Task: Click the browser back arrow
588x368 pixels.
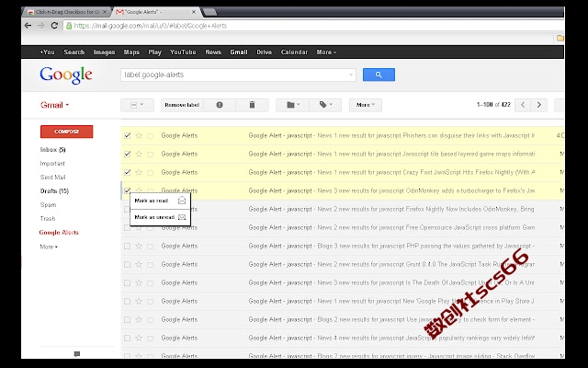Action: (28, 26)
